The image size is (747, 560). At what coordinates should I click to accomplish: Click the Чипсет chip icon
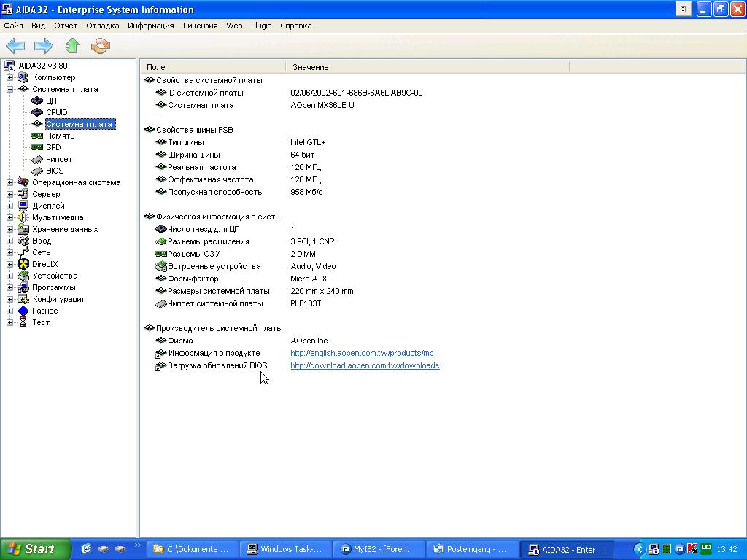click(x=37, y=159)
